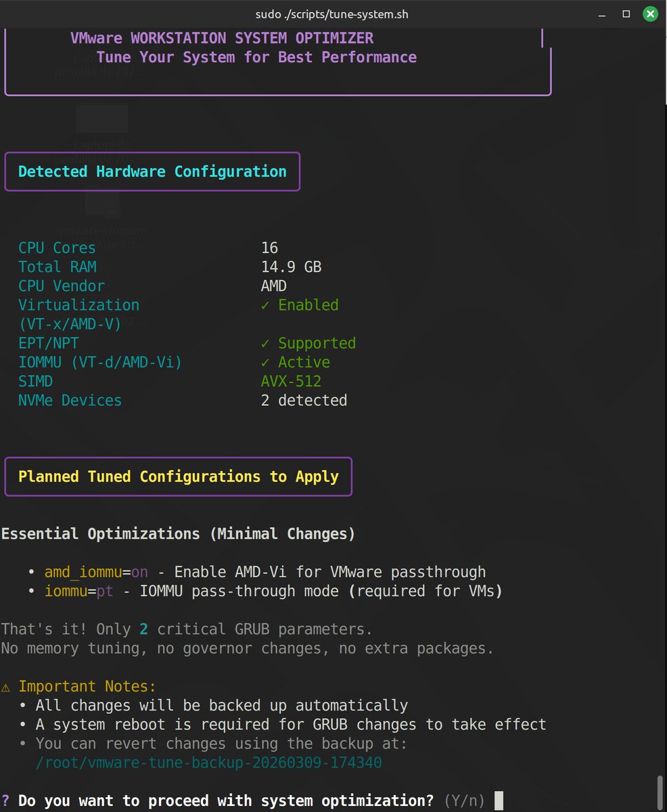Viewport: 667px width, 812px height.
Task: Click the backup path '/root/vmware-tune-backup-20260309-174340'
Action: coord(209,763)
